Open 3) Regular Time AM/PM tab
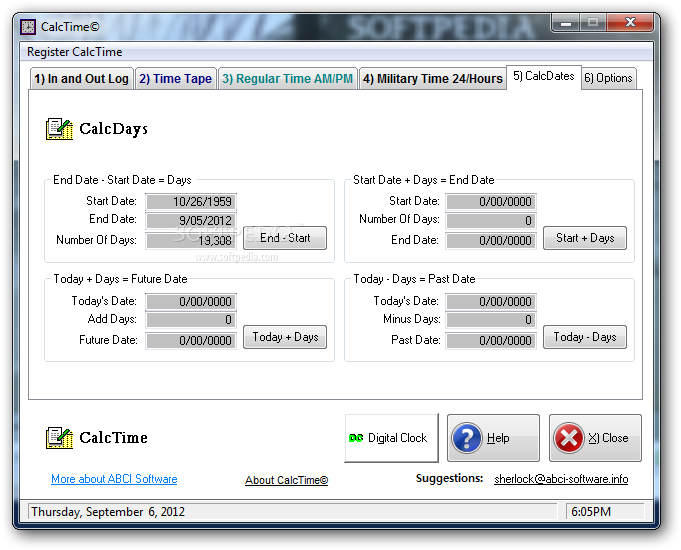Image resolution: width=681 pixels, height=550 pixels. 288,79
